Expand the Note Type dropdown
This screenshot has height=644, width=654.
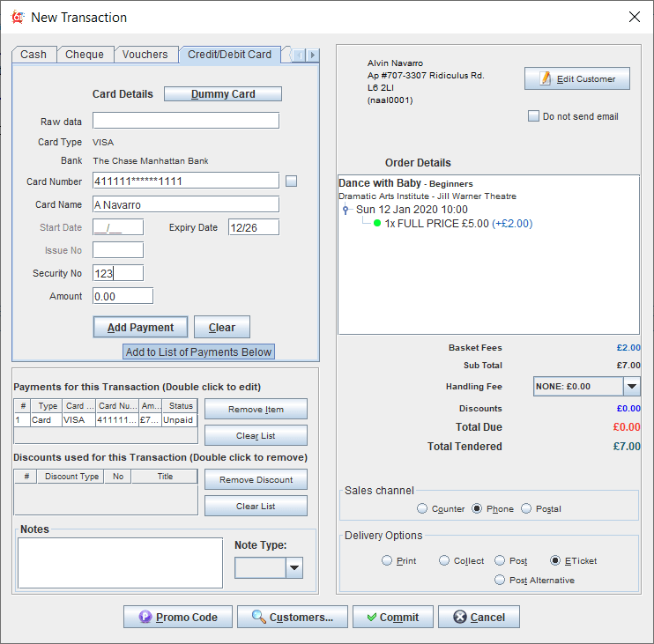click(x=294, y=568)
